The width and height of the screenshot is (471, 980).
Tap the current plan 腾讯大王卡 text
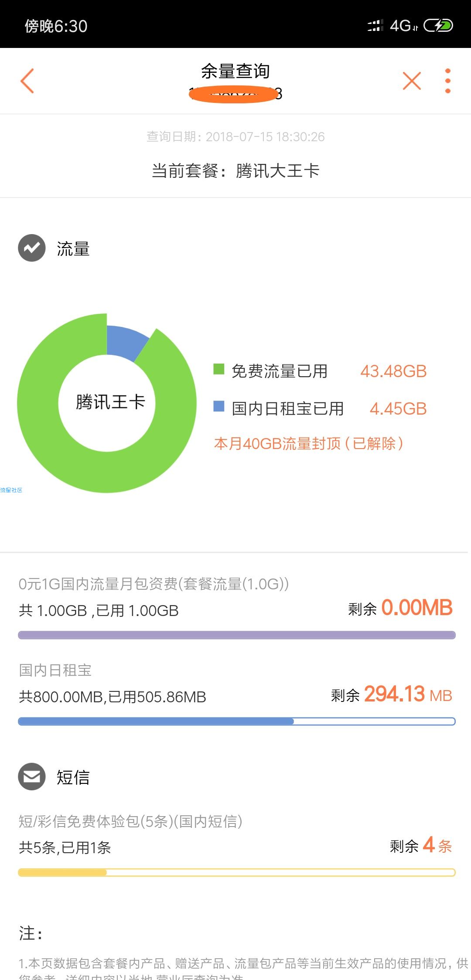pyautogui.click(x=235, y=170)
